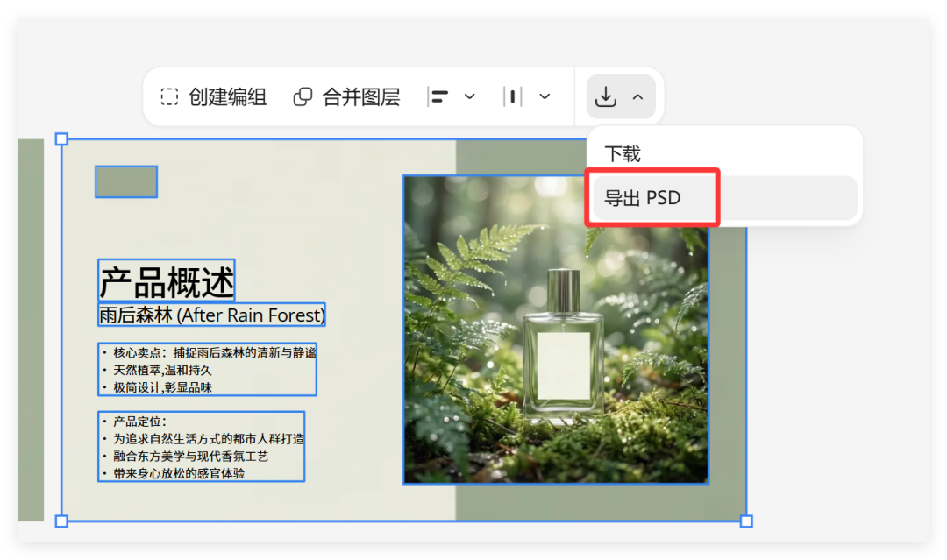This screenshot has height=560, width=947.
Task: Click the 核心卖点 bullet text box
Action: click(x=206, y=369)
